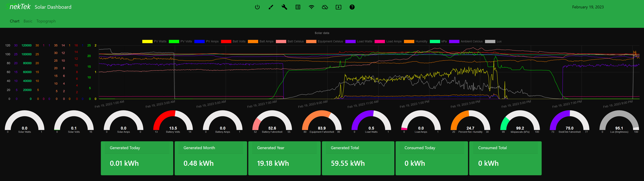
Task: Open the list view icon
Action: click(298, 7)
